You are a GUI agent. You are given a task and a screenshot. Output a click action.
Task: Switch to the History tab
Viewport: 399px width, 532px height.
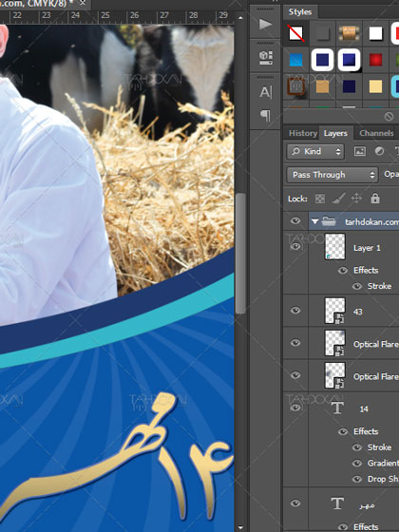point(303,133)
